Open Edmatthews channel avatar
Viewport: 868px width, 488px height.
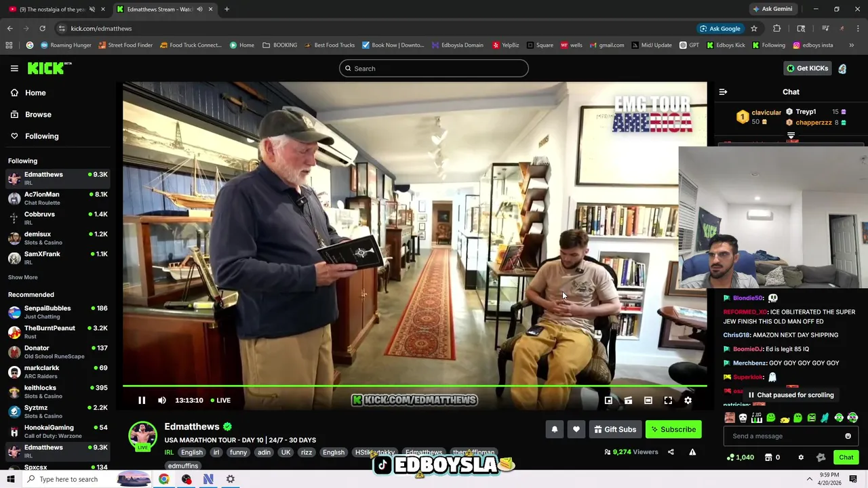coord(143,435)
